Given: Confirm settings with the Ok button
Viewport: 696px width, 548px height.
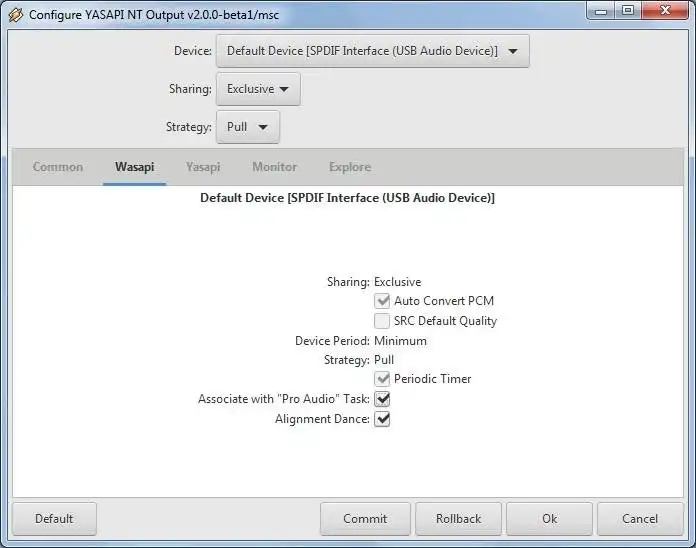Looking at the screenshot, I should pos(550,519).
